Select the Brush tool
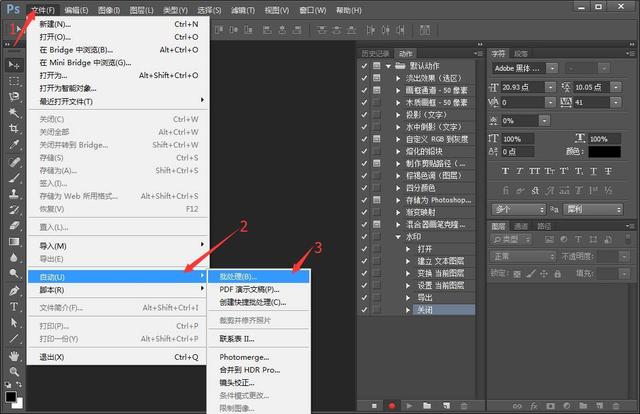This screenshot has width=640, height=414. [x=14, y=178]
